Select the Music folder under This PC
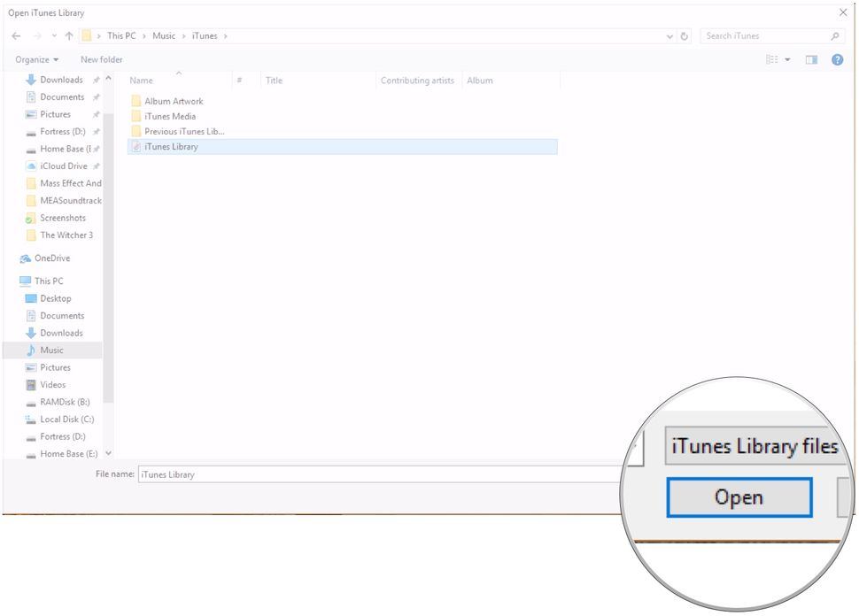This screenshot has height=616, width=859. click(50, 350)
